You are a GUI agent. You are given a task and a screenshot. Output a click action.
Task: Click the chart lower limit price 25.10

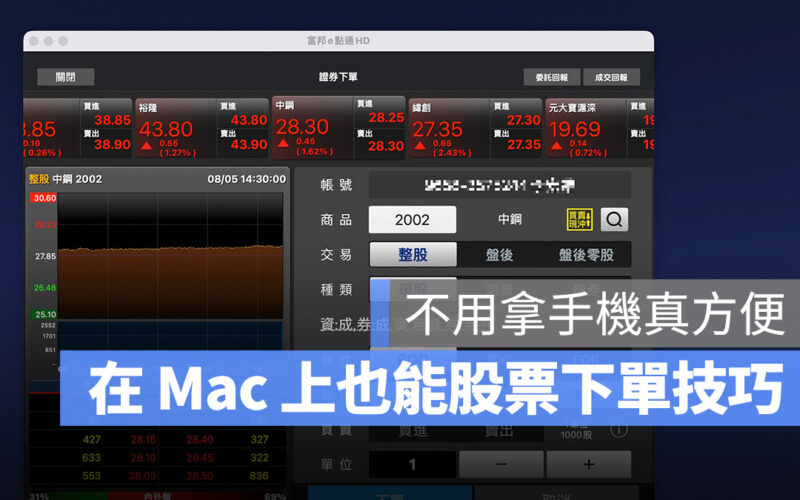(x=44, y=314)
